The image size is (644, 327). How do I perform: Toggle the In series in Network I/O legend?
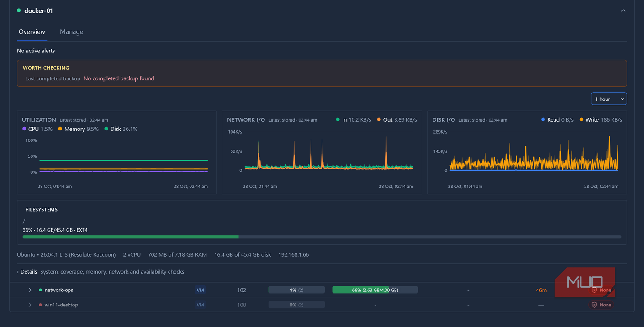[x=353, y=120]
